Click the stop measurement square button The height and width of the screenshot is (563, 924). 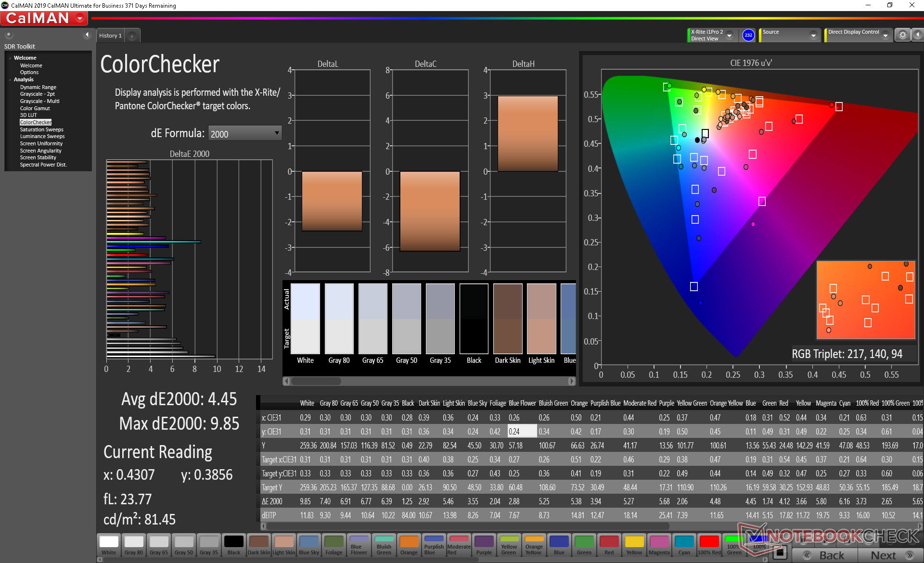[x=780, y=553]
